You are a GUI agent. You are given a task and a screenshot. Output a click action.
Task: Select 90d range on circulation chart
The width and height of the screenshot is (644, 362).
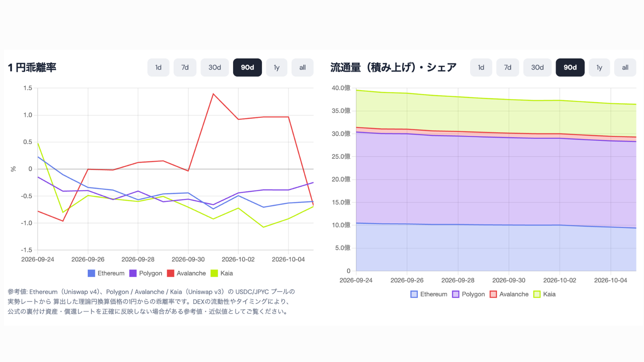point(570,68)
